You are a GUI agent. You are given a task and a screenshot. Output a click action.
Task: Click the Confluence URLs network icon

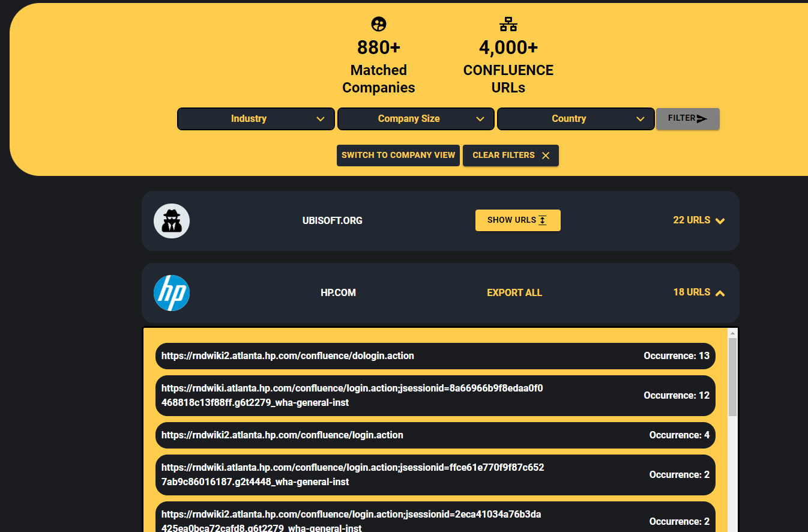pos(508,24)
